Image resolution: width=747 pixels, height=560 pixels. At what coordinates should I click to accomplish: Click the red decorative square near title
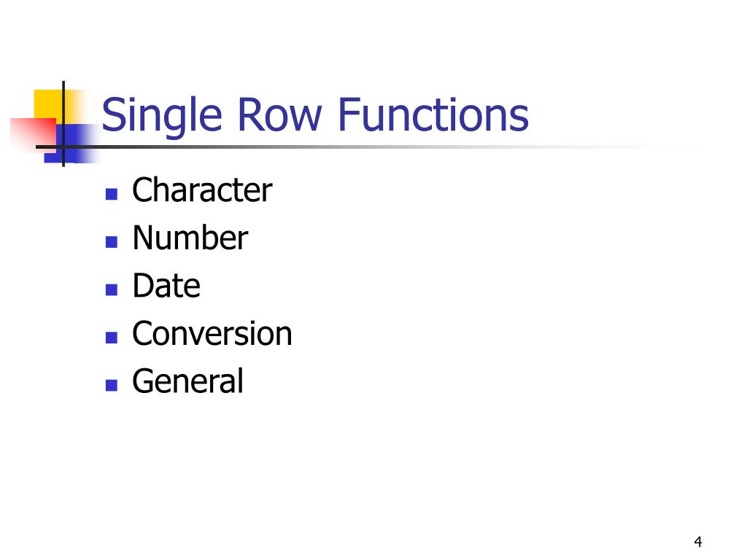pyautogui.click(x=31, y=133)
